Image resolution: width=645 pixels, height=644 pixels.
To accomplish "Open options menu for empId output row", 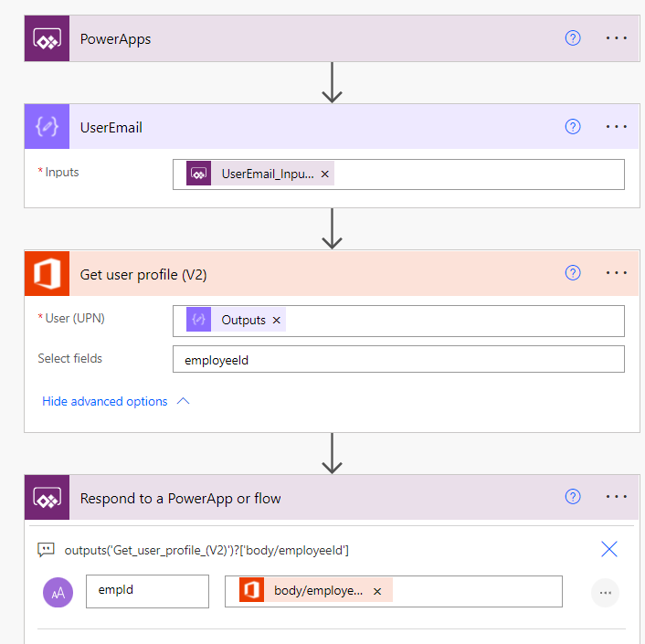I will (605, 592).
